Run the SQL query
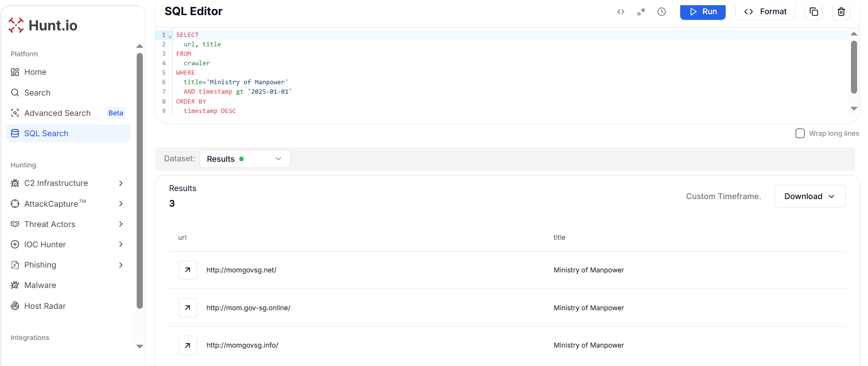This screenshot has width=868, height=366. [x=702, y=12]
